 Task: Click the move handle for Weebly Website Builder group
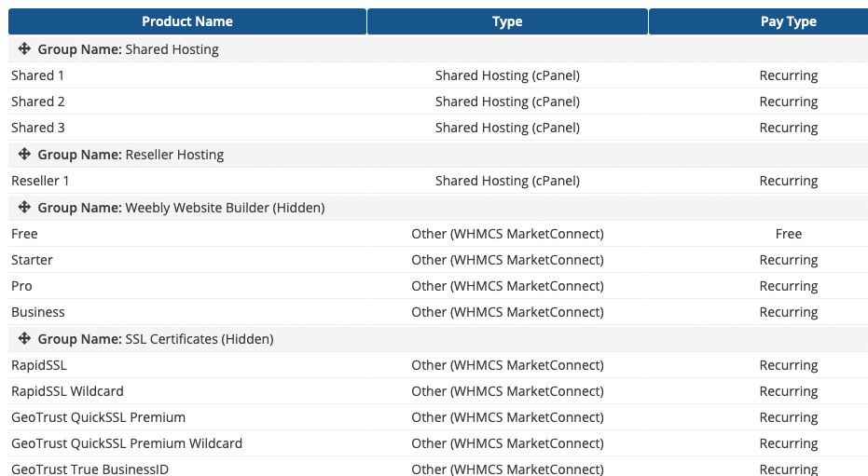point(24,208)
